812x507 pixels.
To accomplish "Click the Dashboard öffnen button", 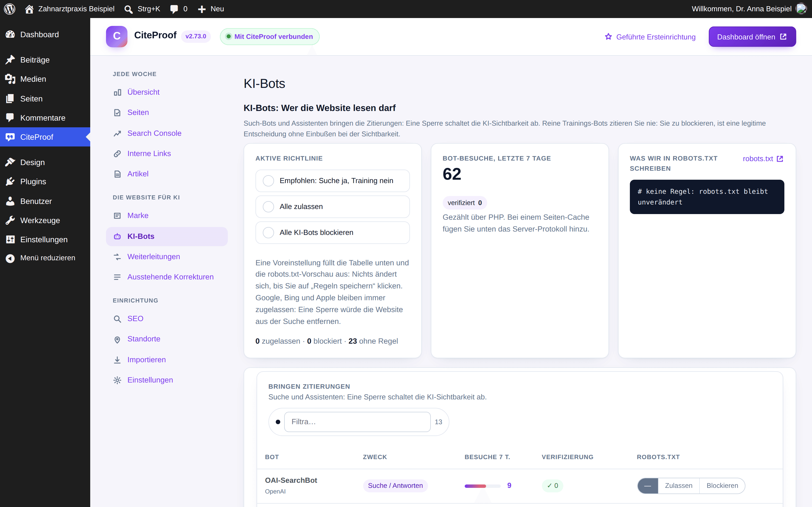I will pyautogui.click(x=752, y=37).
